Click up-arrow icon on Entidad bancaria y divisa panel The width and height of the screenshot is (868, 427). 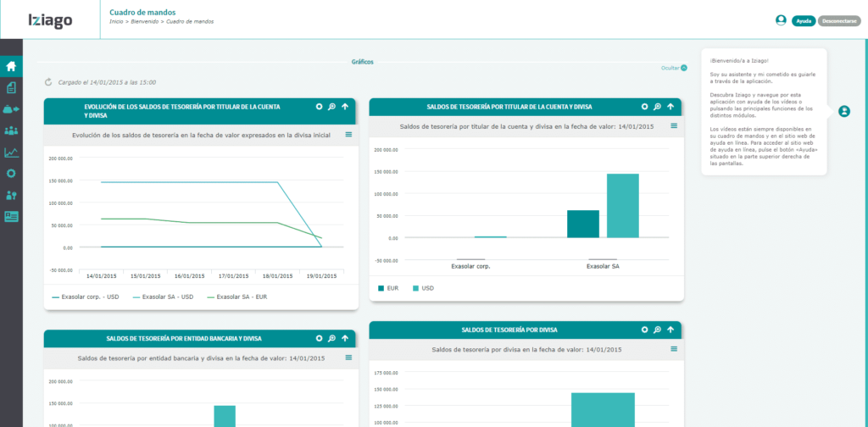[345, 338]
